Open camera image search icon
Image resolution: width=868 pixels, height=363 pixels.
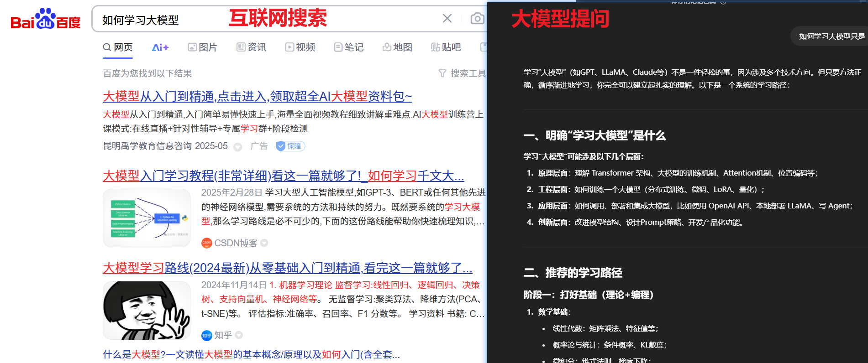(x=477, y=19)
